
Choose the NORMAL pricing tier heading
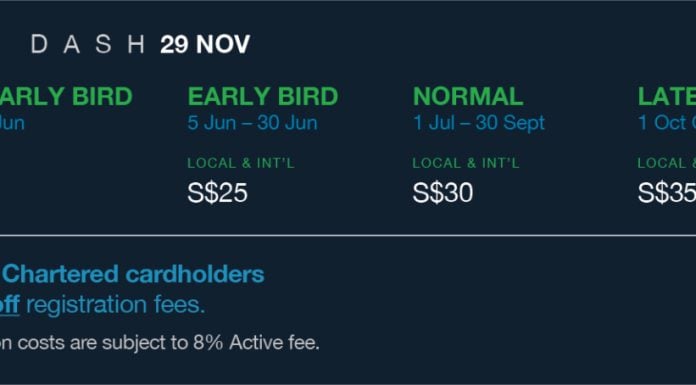point(468,96)
